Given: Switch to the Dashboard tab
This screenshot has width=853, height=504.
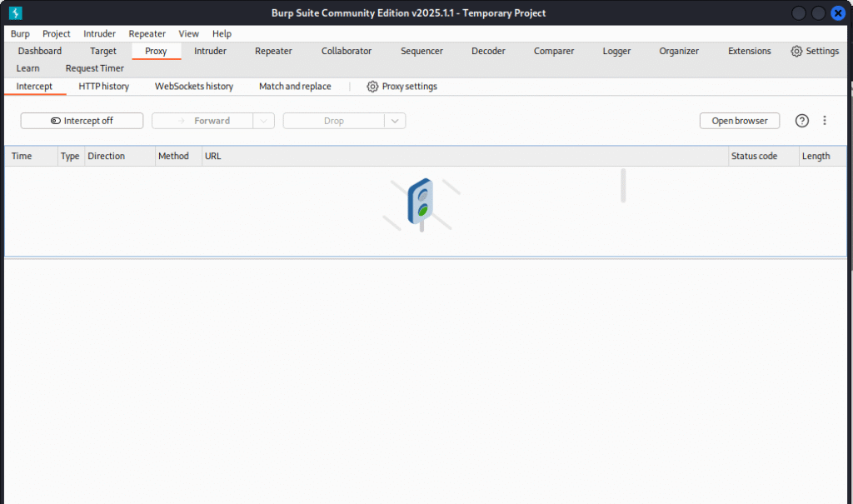Looking at the screenshot, I should 40,51.
